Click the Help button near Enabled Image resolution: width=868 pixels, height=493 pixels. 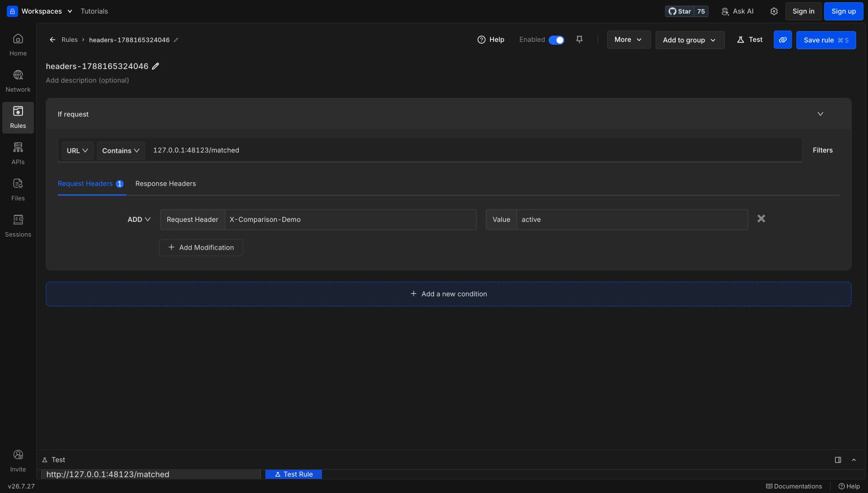(491, 40)
